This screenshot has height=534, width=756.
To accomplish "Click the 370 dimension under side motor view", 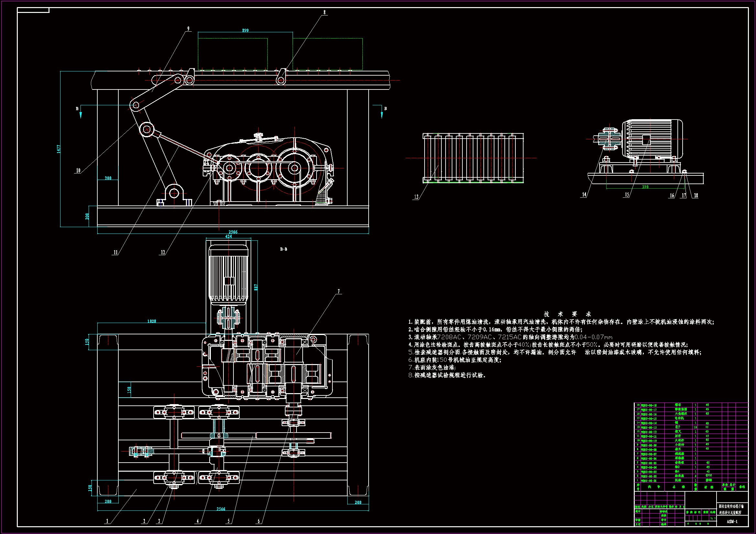I will [x=645, y=187].
